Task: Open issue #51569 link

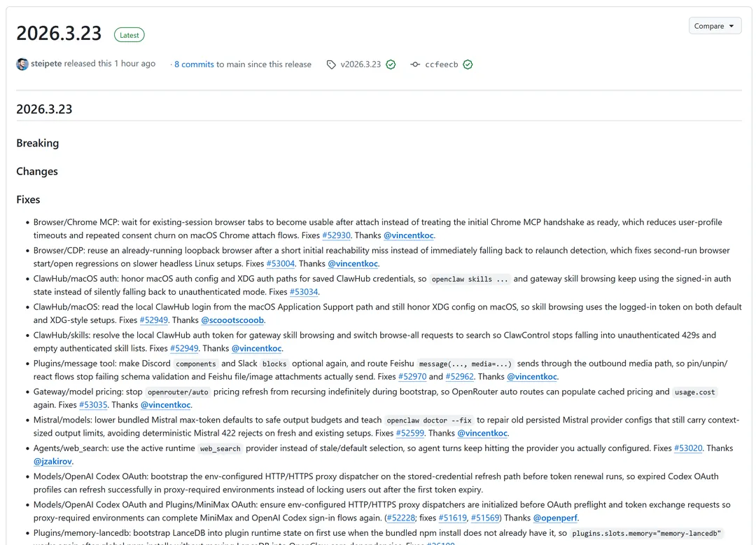Action: pyautogui.click(x=485, y=518)
